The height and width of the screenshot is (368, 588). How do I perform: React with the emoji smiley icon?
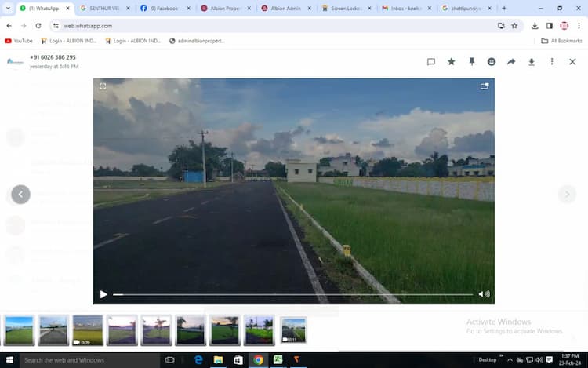[492, 61]
